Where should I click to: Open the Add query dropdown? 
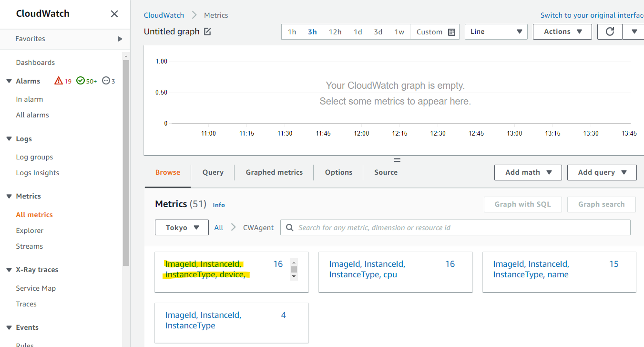pyautogui.click(x=602, y=172)
